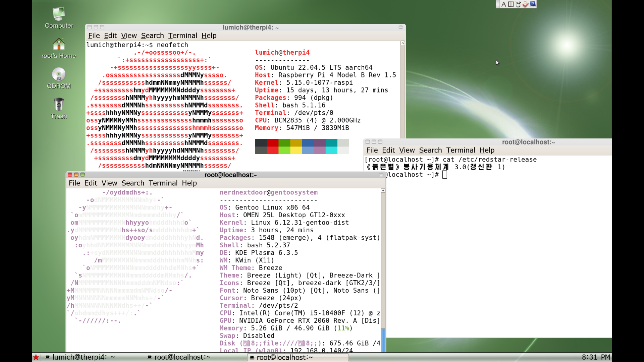Open Terminal menu in the redstar-release terminal
Screen dimensions: 644x362
coord(461,150)
